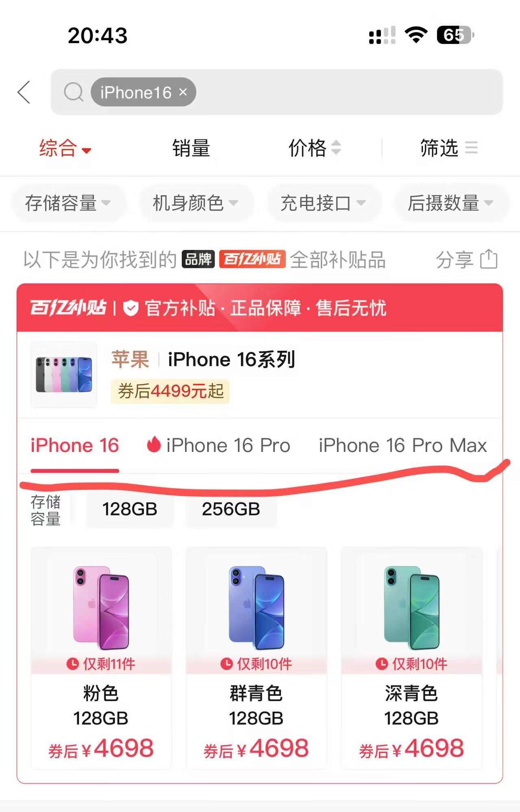This screenshot has height=812, width=520.
Task: Tap the 百亿补贴 red badge
Action: click(x=252, y=259)
